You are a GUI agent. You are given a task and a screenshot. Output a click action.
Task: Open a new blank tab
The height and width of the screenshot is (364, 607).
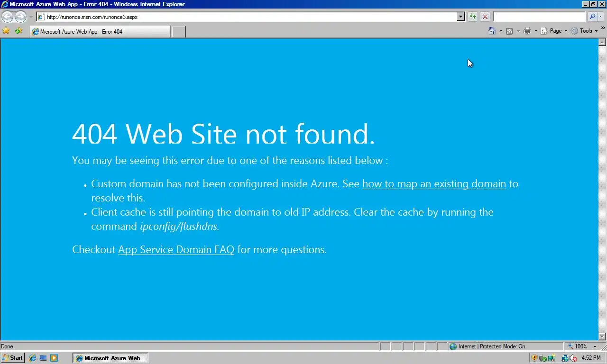coord(178,32)
